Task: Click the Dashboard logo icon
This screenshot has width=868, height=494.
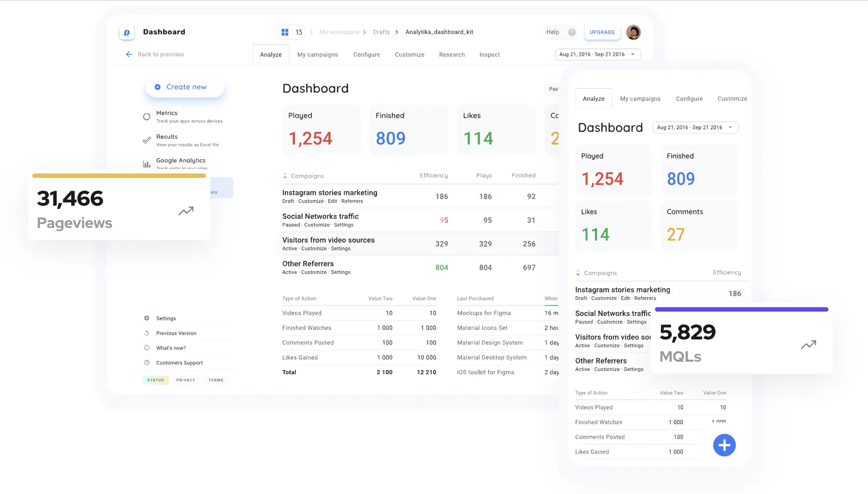Action: (x=126, y=32)
